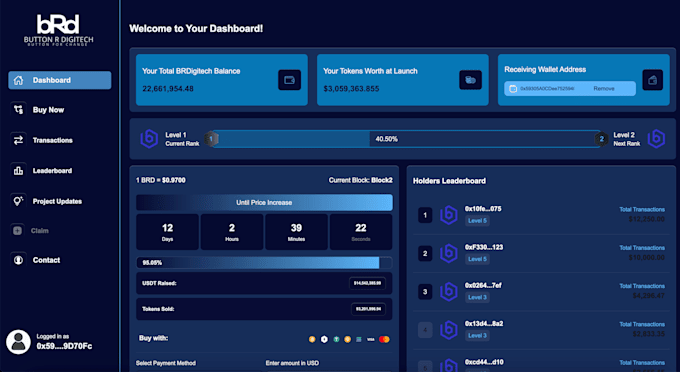Click holder address 0x13d4...8a2

point(484,323)
